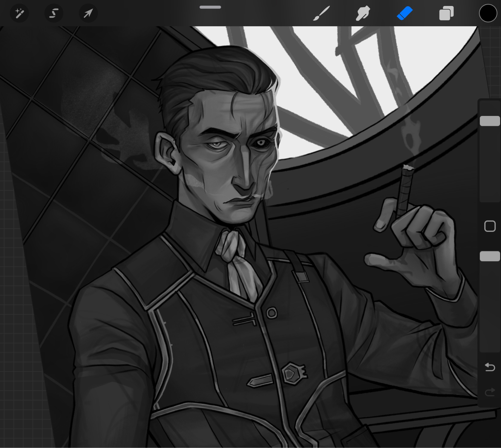Open the Layers panel
This screenshot has width=501, height=448.
coord(446,14)
